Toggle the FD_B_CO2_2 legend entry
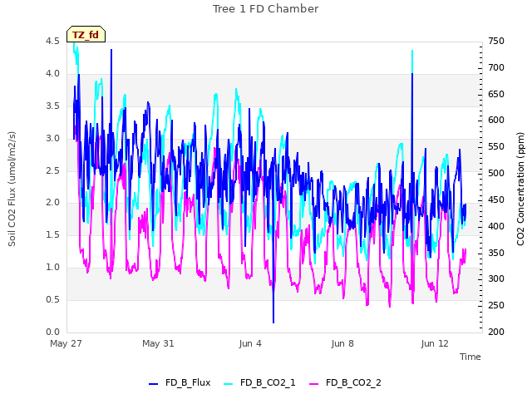 click(346, 382)
